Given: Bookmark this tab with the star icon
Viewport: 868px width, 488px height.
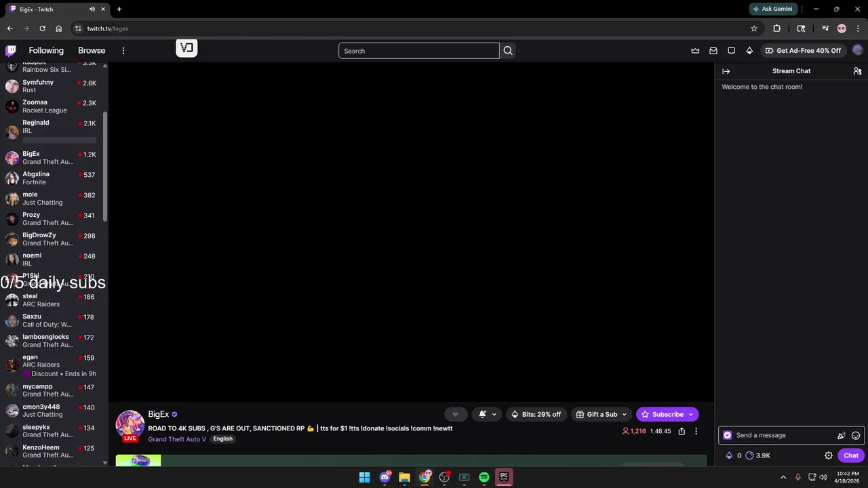Looking at the screenshot, I should coord(753,28).
